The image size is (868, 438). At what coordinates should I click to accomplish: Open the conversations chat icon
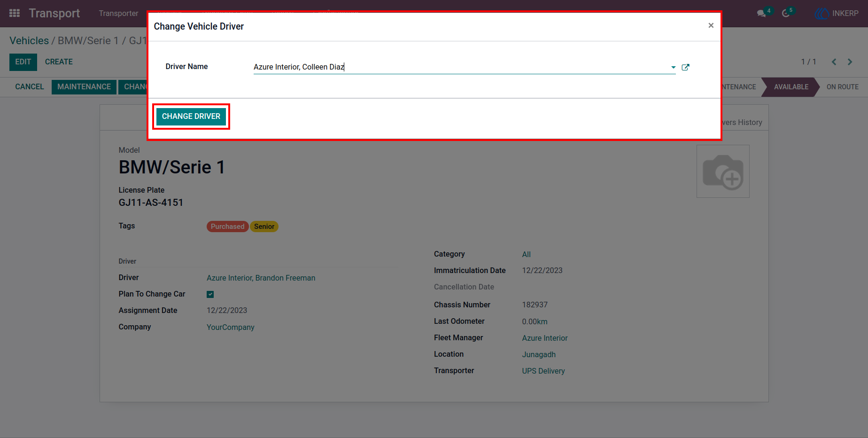(x=761, y=14)
